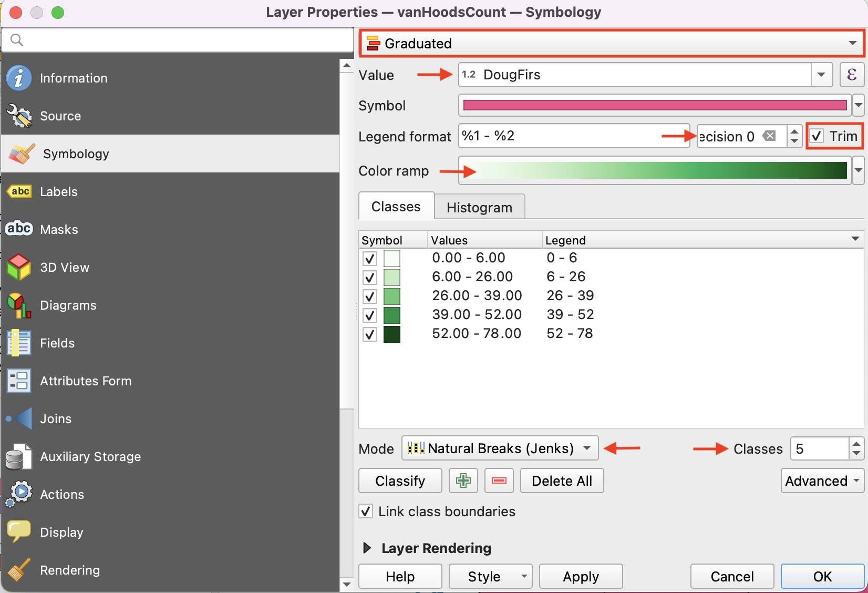
Task: Uncheck the 52 - 78 class checkbox
Action: 370,334
